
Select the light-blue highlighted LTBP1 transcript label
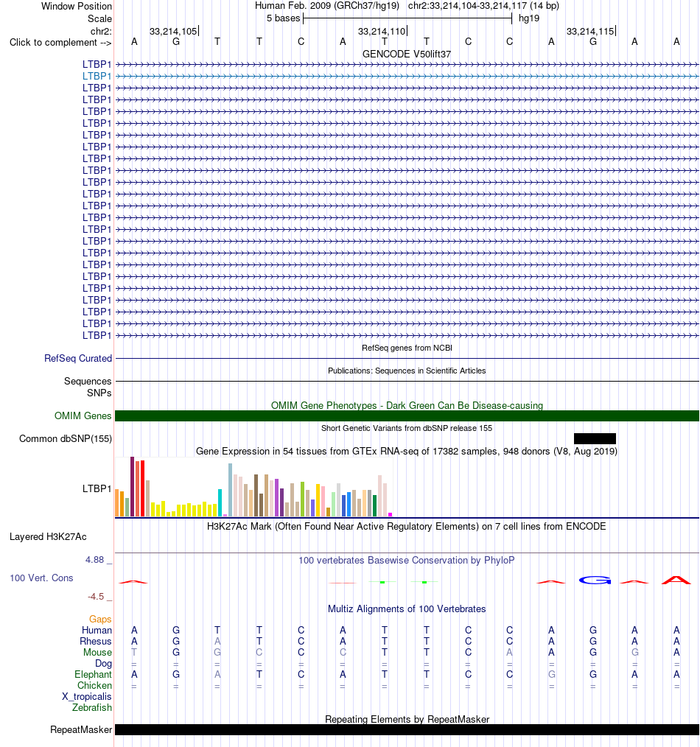[97, 76]
